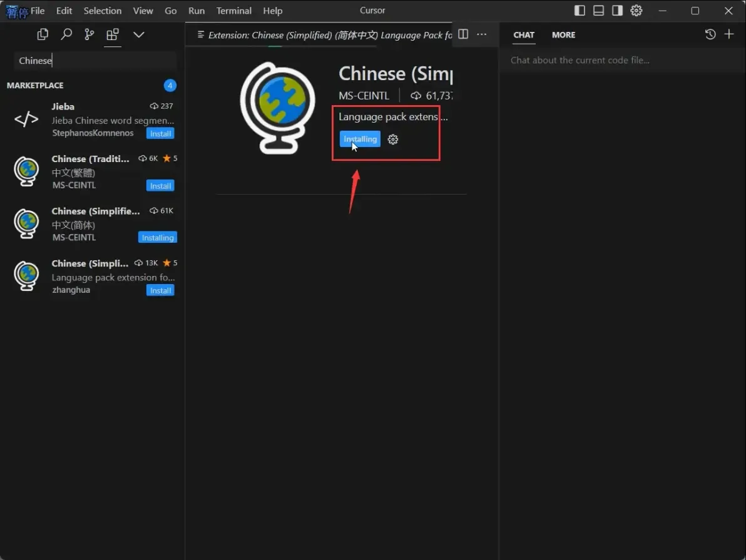Install the Chinese (Traditional) extension

tap(160, 185)
